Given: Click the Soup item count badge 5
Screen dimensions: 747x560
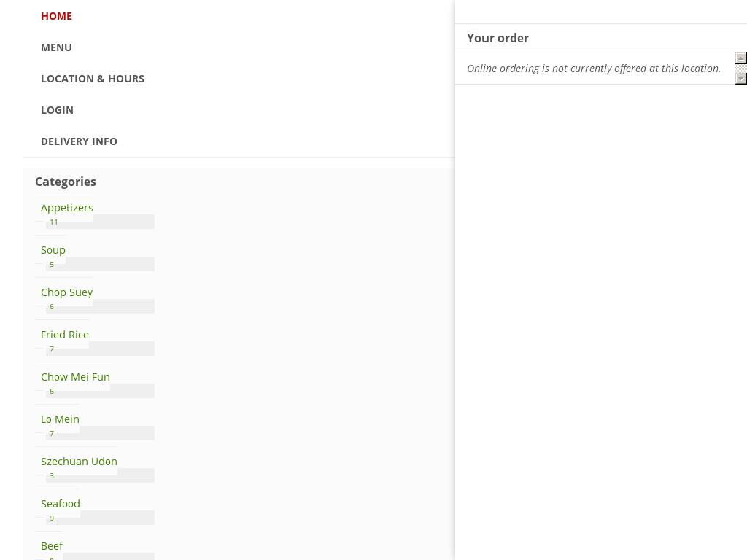Looking at the screenshot, I should click(x=52, y=265).
